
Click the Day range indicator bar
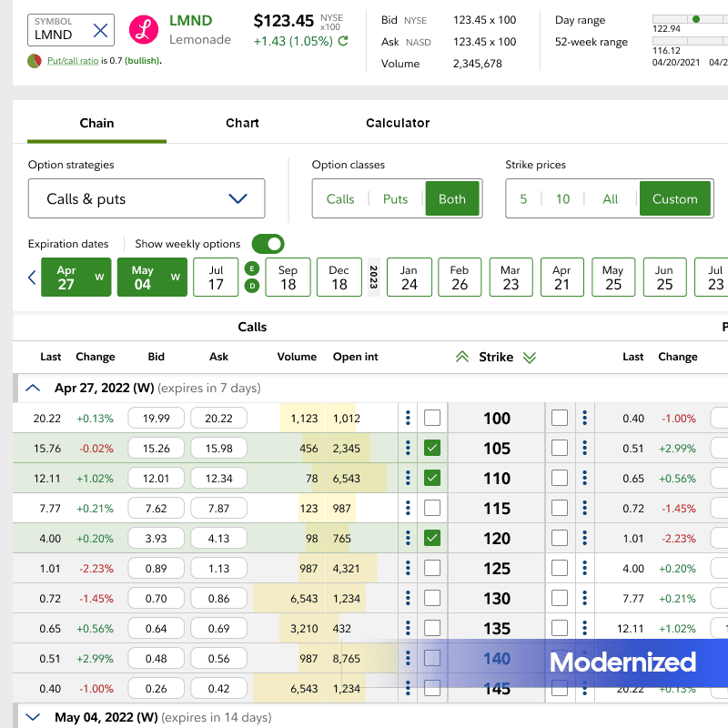point(690,19)
